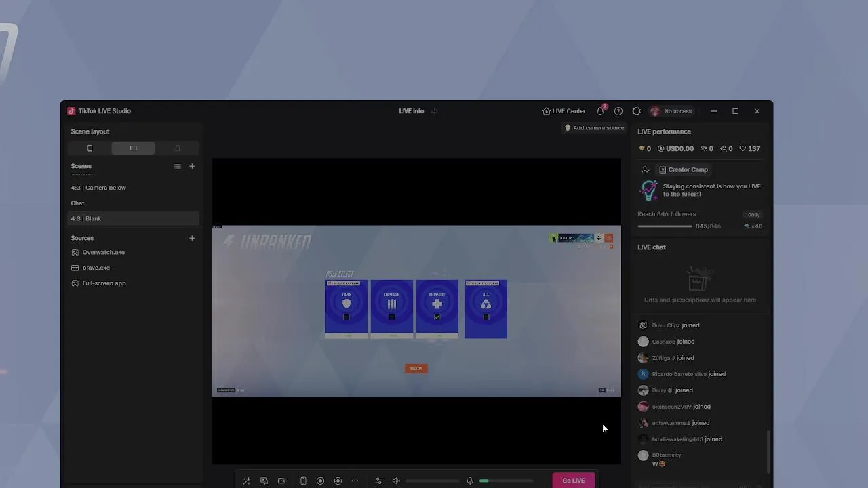Click the No access profile button

click(x=672, y=111)
